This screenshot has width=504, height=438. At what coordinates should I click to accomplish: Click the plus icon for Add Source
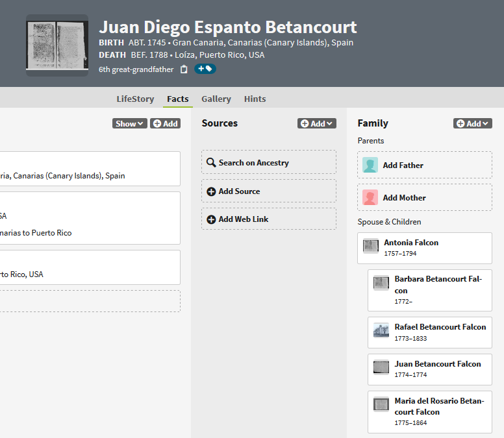pyautogui.click(x=211, y=191)
